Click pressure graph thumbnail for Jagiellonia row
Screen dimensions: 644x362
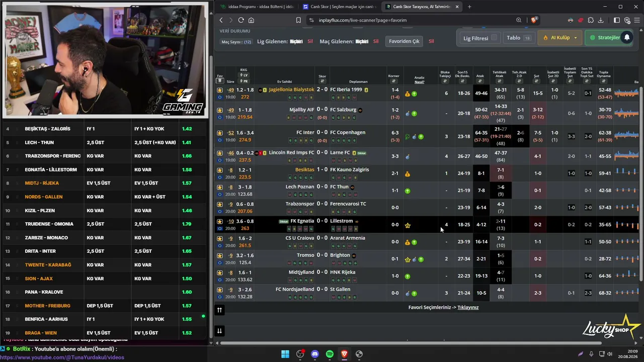[626, 93]
